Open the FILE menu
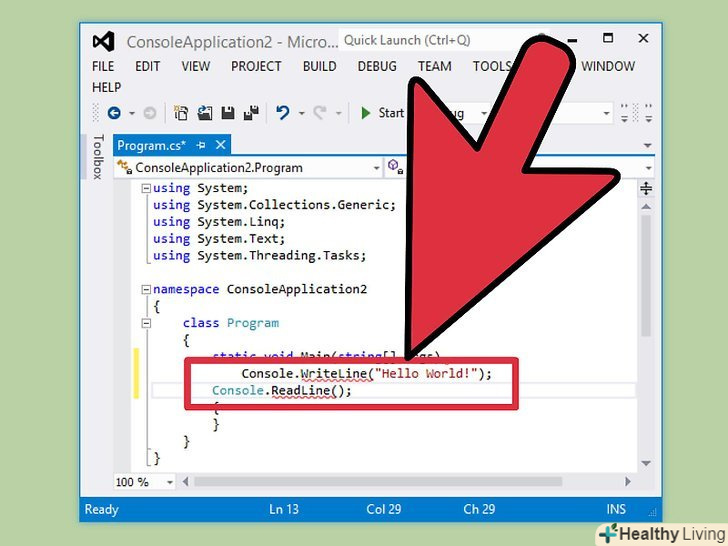The height and width of the screenshot is (546, 728). click(x=103, y=66)
